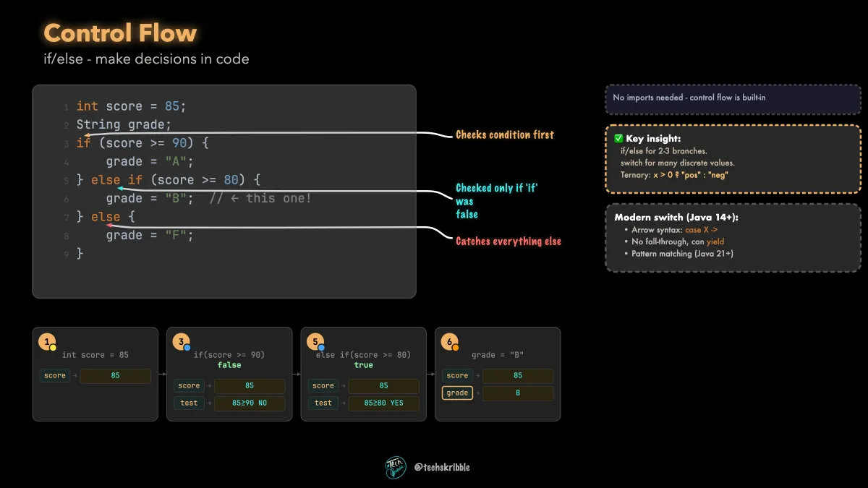868x488 pixels.
Task: Click the "false" result in step 3
Action: (229, 365)
